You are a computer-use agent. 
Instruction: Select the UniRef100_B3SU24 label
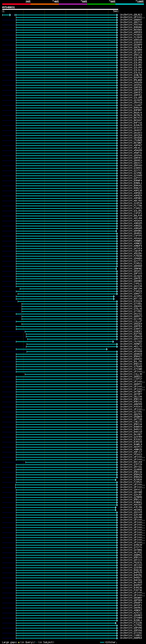point(131,301)
